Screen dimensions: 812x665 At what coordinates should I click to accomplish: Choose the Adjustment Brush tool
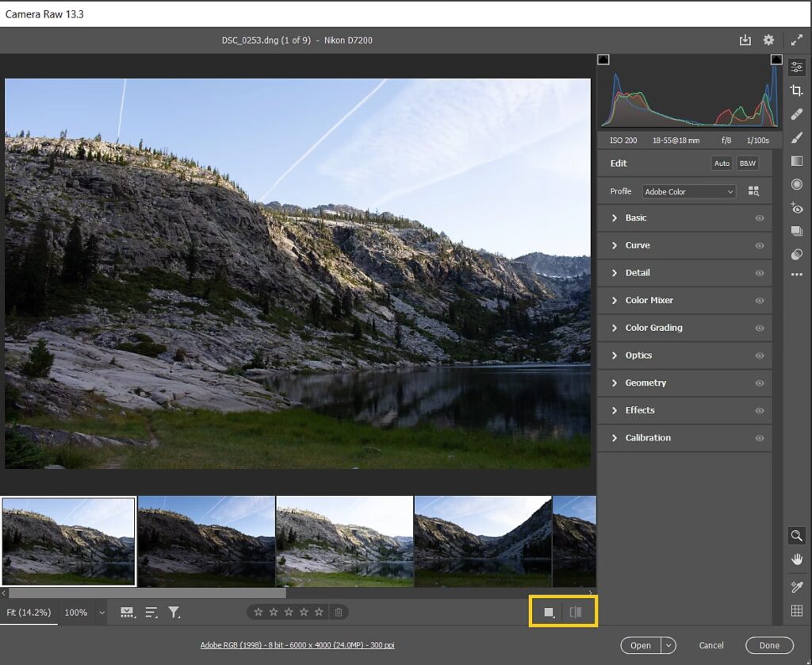tap(797, 137)
